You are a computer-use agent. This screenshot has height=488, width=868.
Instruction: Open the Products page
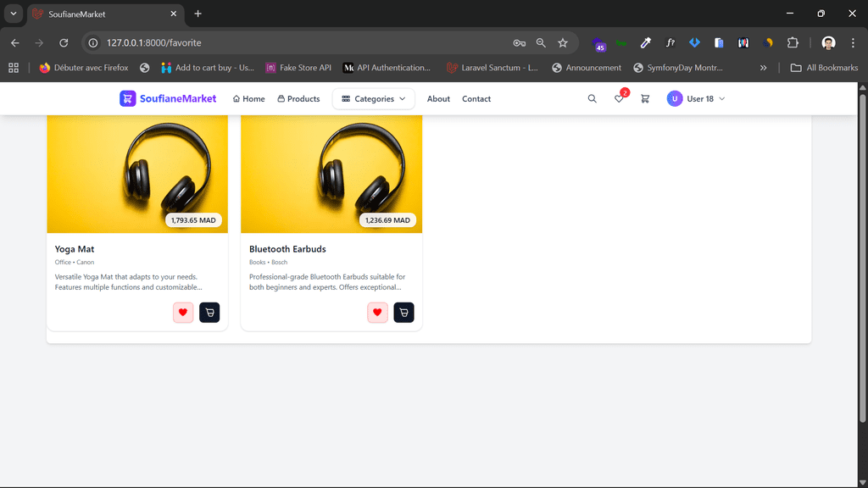click(298, 98)
